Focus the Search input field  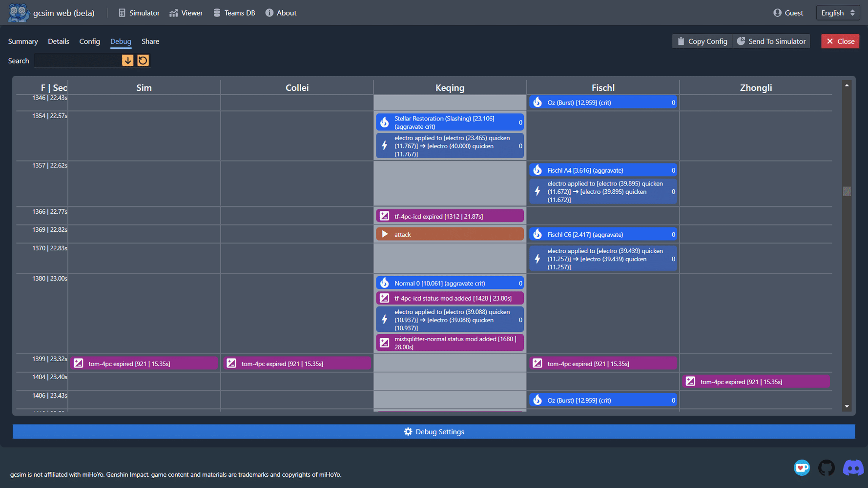coord(78,61)
